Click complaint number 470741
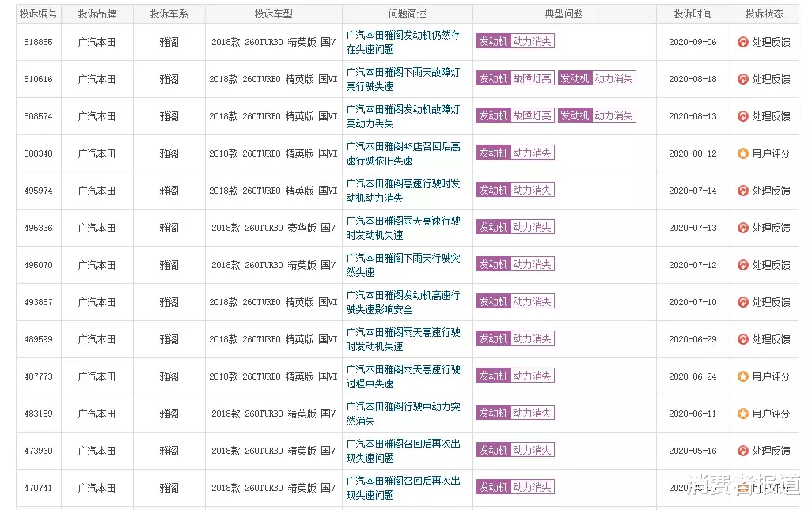Viewport: 812px width, 510px height. tap(38, 488)
